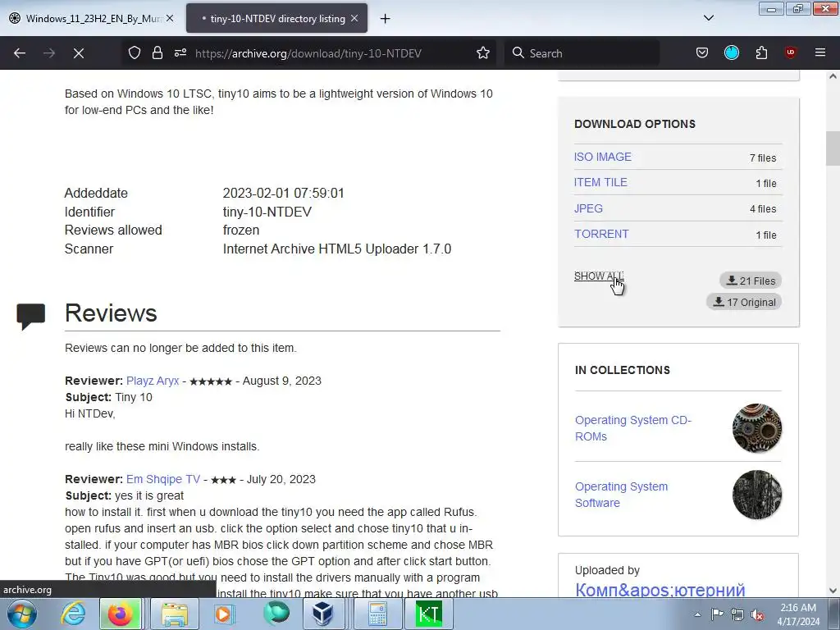Screen dimensions: 840x630
Task: Open clock showing 2:16 AM
Action: [x=797, y=614]
